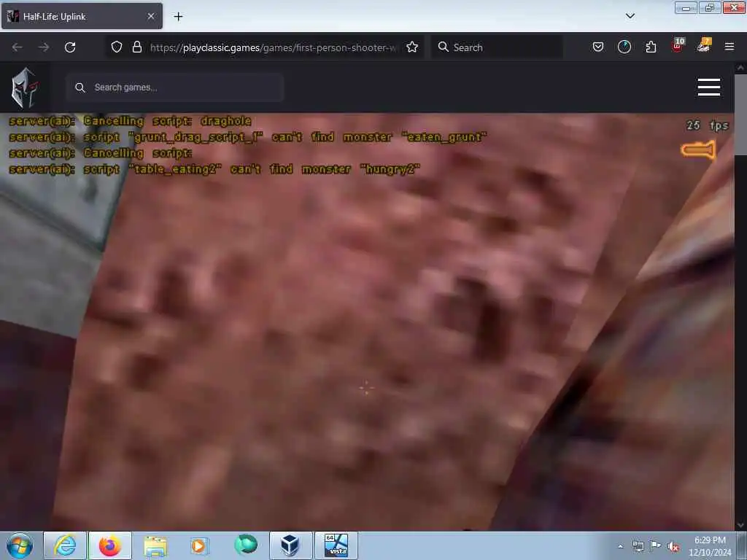Open the muted volume tray icon

pyautogui.click(x=673, y=546)
